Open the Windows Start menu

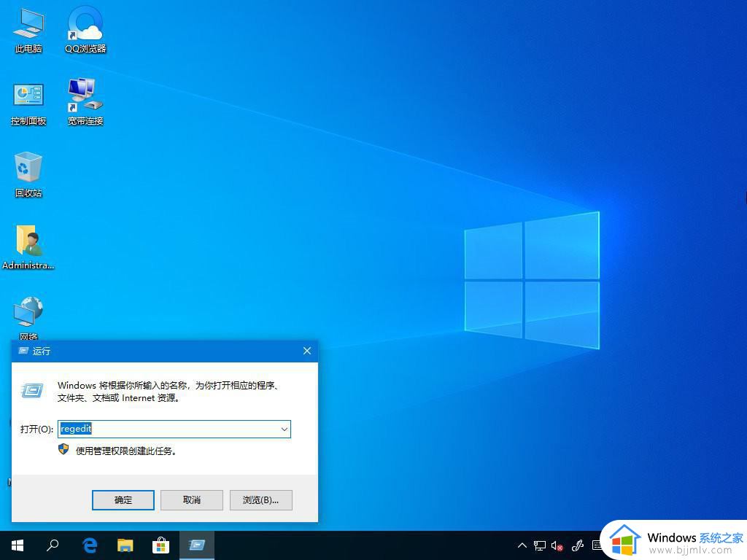(18, 545)
